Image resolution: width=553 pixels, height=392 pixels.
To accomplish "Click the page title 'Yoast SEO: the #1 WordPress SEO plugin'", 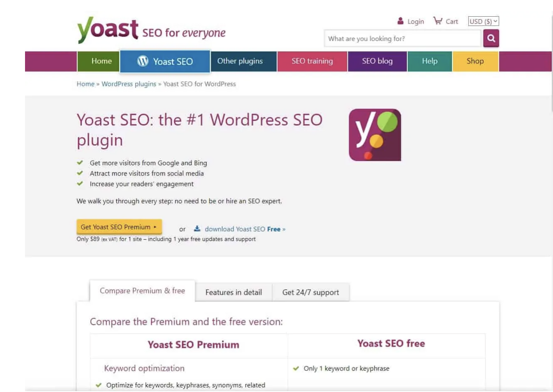I will (200, 130).
